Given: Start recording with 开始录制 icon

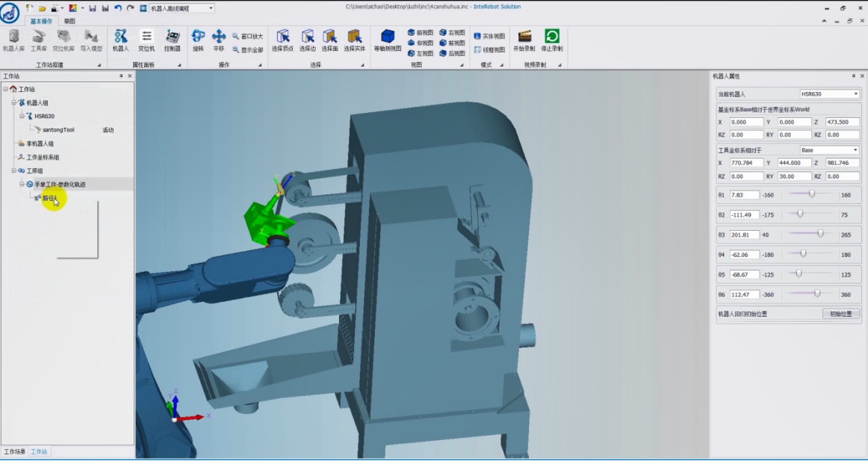Looking at the screenshot, I should point(524,41).
